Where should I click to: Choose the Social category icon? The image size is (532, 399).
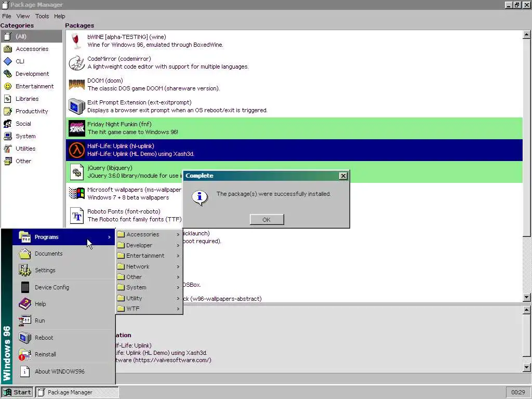8,124
